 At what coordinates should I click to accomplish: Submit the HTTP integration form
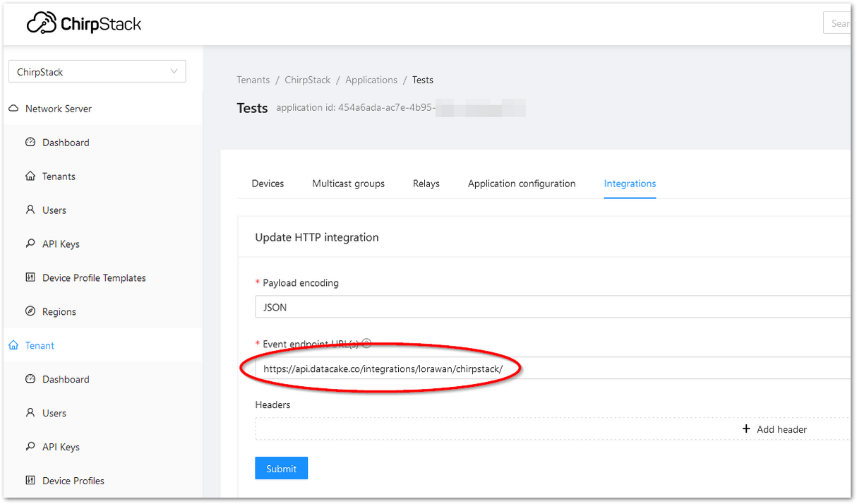point(281,469)
